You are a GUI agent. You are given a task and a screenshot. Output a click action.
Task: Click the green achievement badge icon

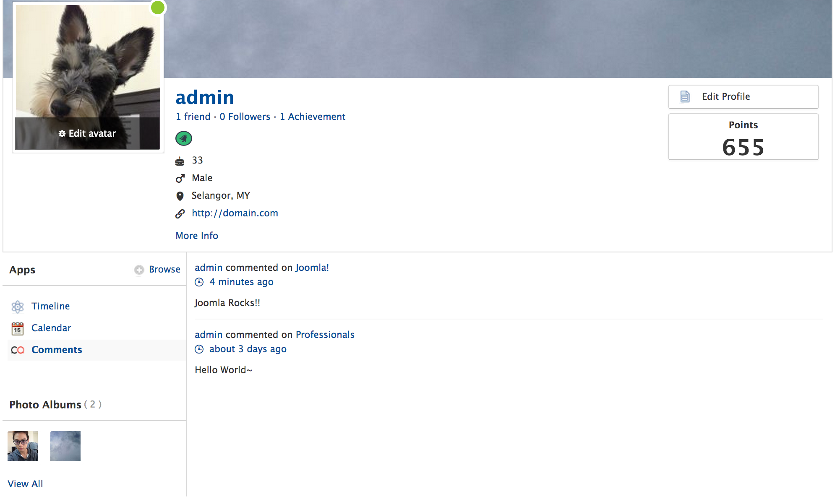click(x=183, y=138)
